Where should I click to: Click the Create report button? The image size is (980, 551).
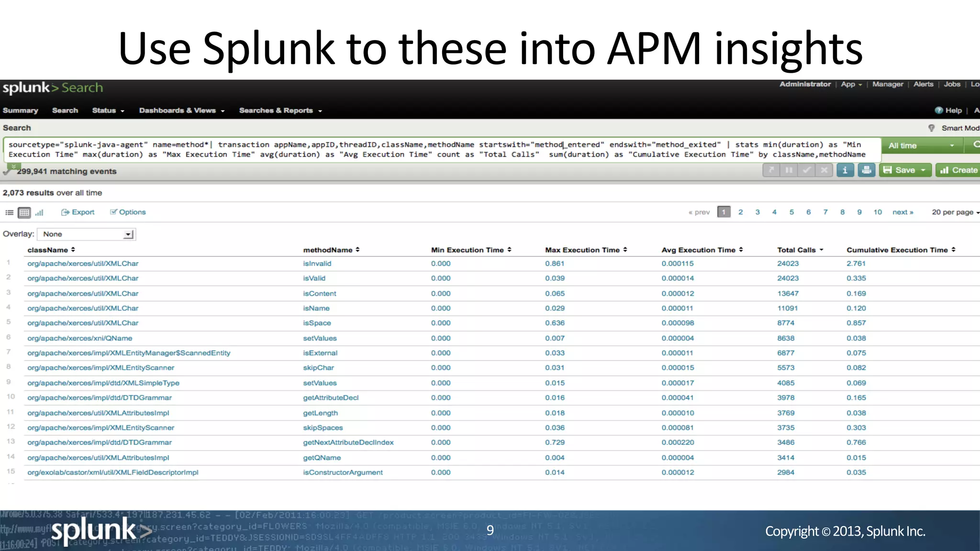(x=958, y=170)
